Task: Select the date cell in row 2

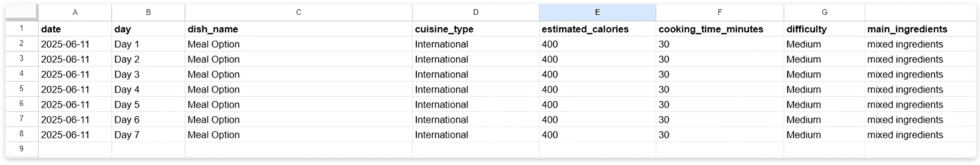Action: click(75, 44)
